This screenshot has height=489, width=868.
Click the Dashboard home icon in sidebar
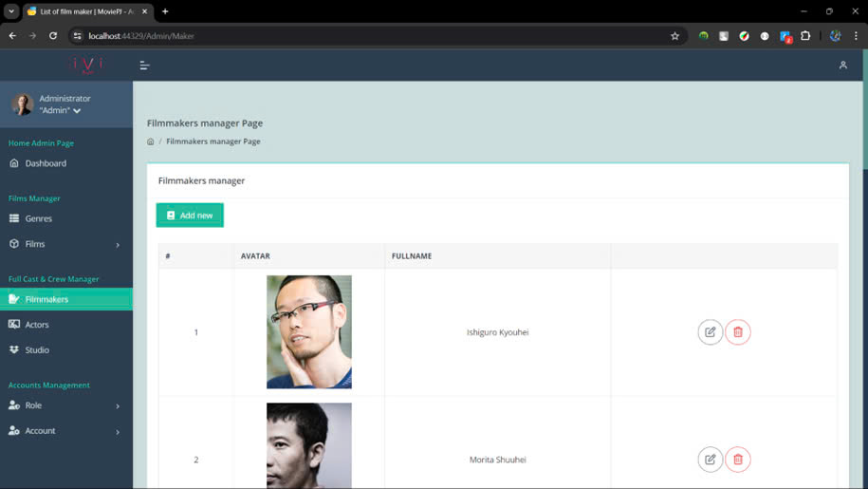point(14,162)
